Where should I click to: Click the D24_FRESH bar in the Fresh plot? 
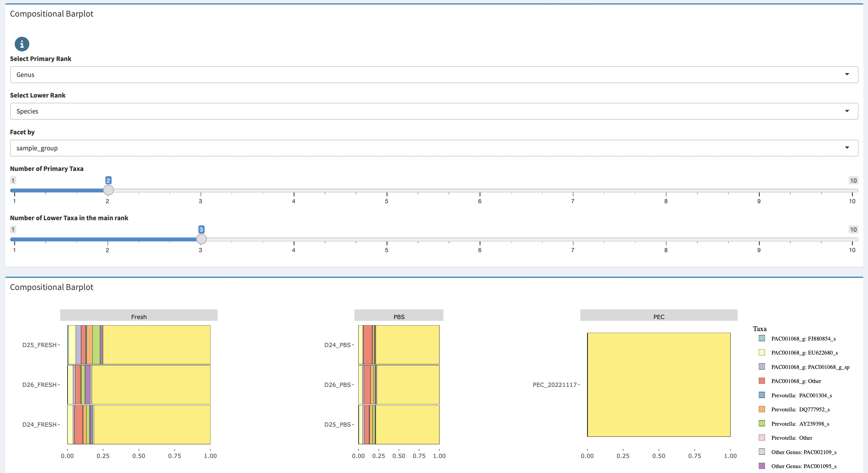pyautogui.click(x=139, y=424)
